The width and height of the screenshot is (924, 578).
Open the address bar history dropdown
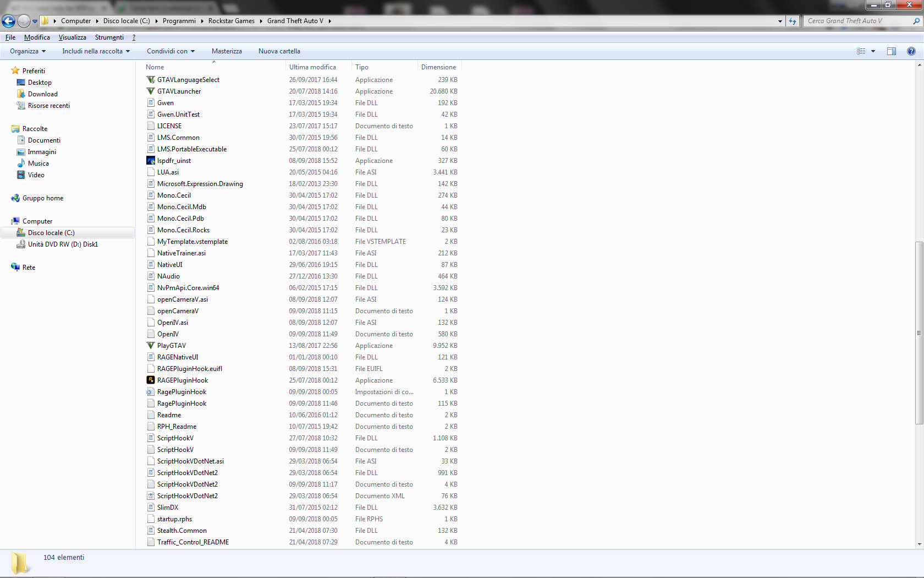pyautogui.click(x=780, y=21)
